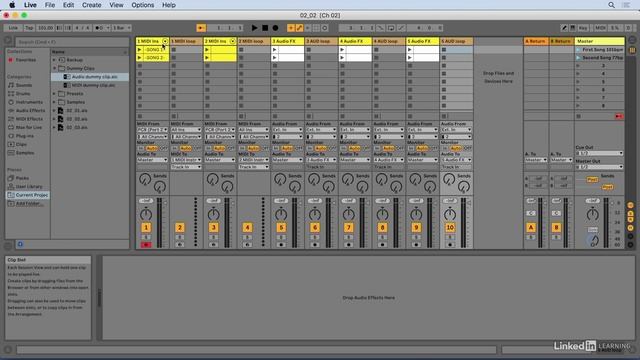The image size is (640, 360).
Task: Open User Library under Places
Action: click(29, 187)
